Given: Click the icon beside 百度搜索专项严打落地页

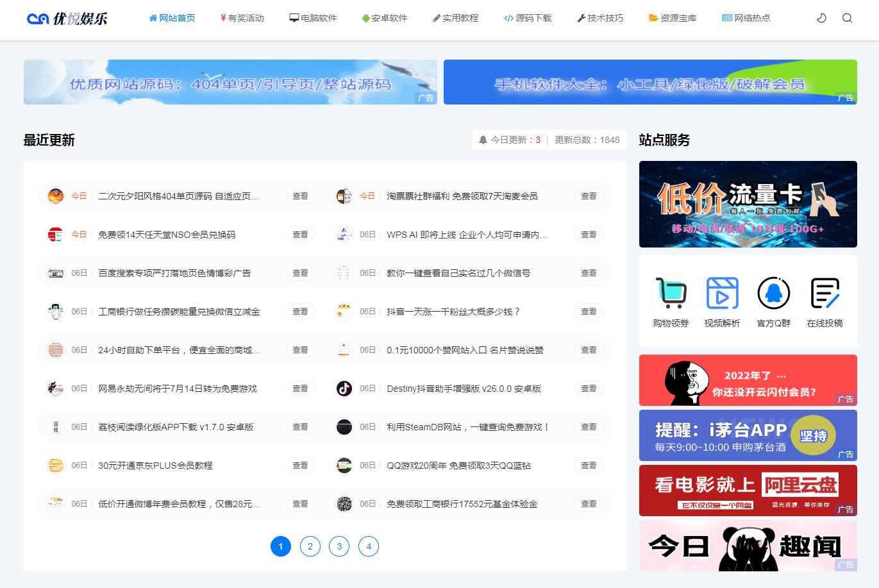Looking at the screenshot, I should point(56,273).
